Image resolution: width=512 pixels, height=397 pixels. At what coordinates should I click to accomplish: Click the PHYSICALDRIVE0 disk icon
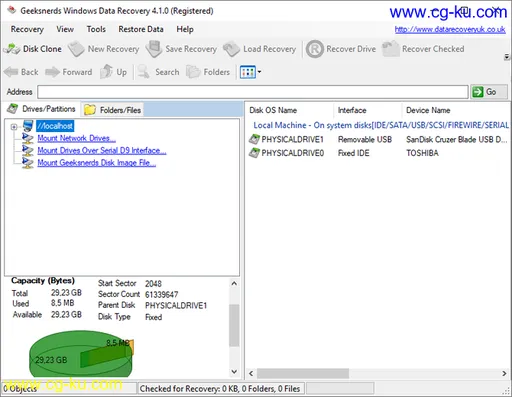point(254,153)
